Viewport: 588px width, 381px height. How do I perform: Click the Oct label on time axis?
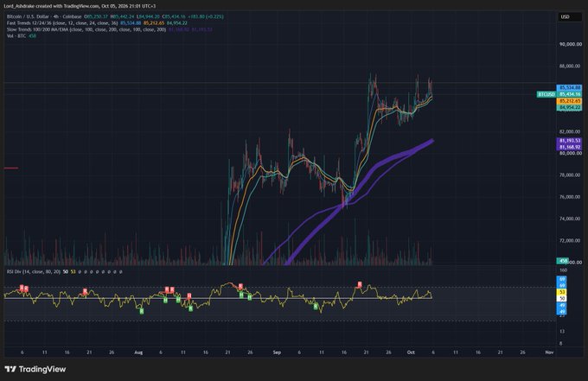pos(411,352)
